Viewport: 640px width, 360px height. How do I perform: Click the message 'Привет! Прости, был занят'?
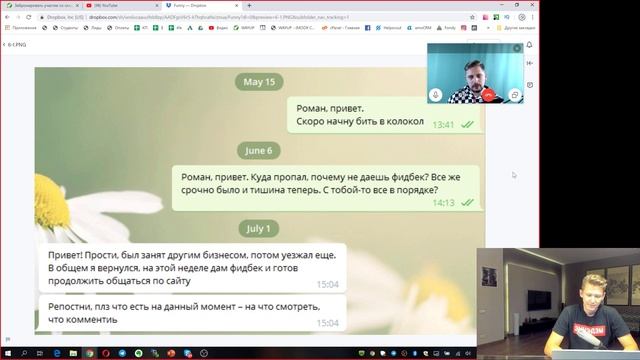192,268
